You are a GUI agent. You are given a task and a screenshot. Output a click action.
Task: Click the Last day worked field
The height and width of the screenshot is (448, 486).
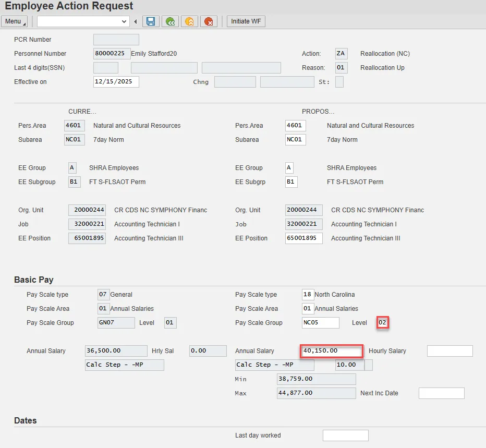pos(345,435)
